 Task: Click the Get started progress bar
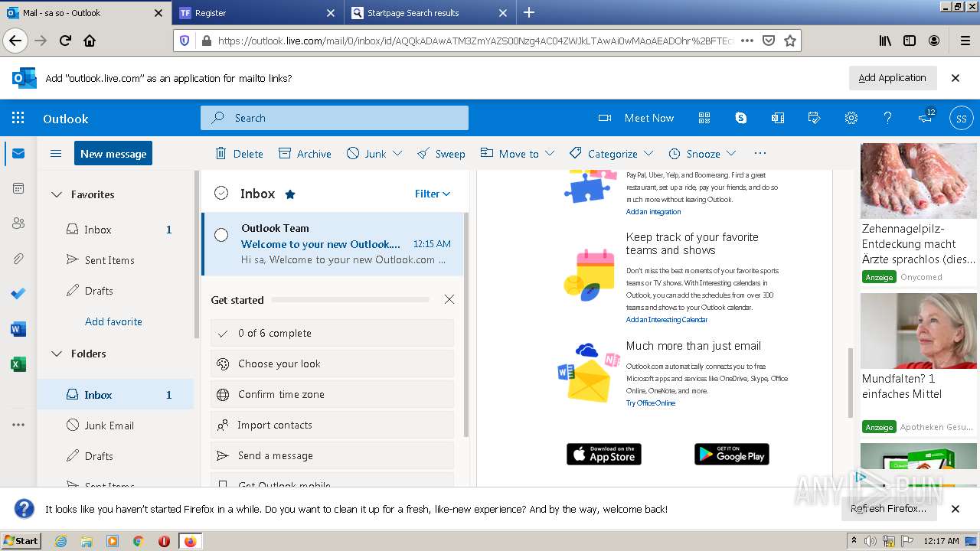351,300
